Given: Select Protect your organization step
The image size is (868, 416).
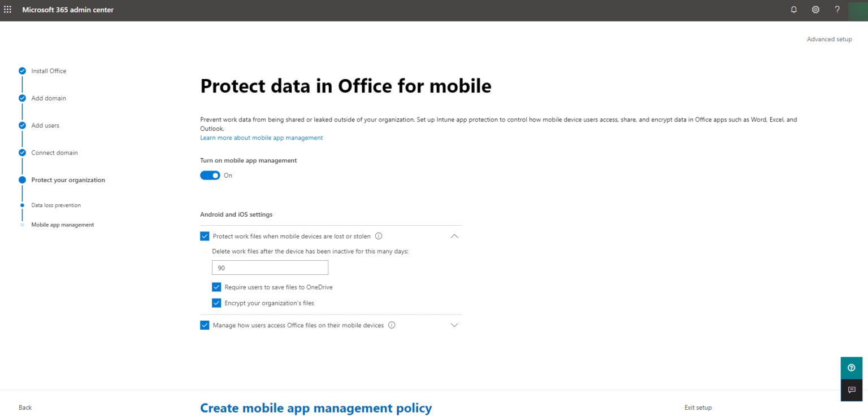Looking at the screenshot, I should 68,180.
